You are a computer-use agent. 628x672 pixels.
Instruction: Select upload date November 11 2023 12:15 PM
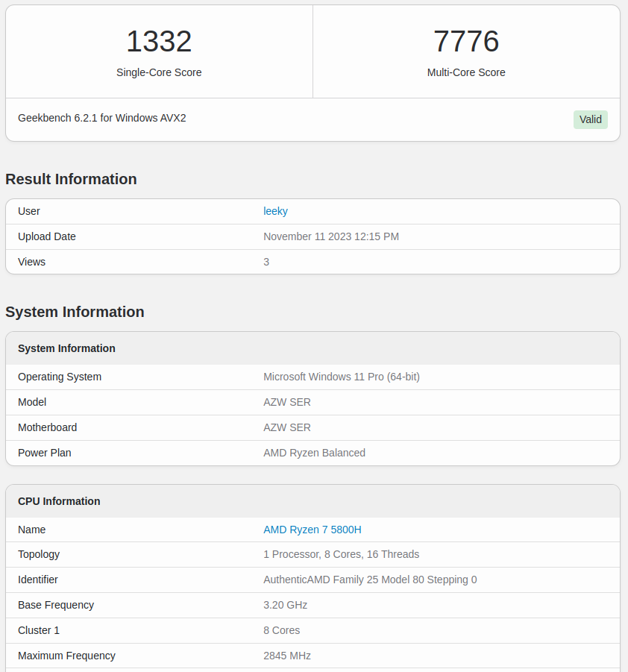[331, 236]
